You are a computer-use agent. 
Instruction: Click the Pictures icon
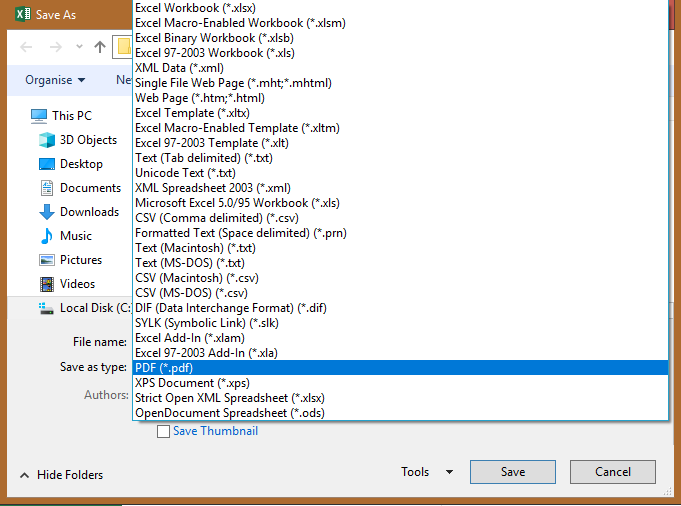46,260
